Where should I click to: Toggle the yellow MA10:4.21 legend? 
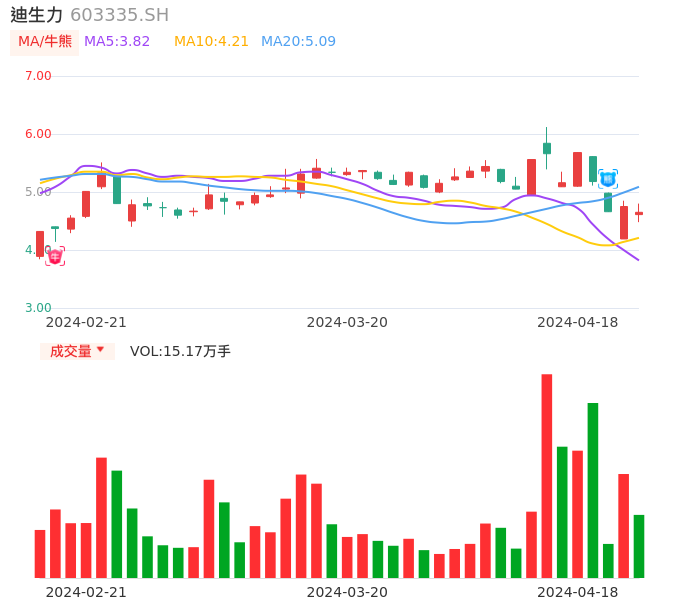211,42
